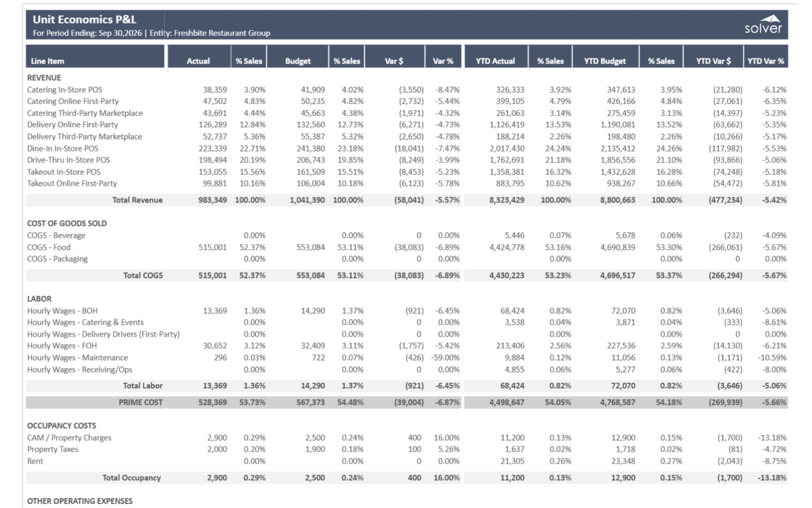The width and height of the screenshot is (812, 508).
Task: Click Hourly Wages - Maintenance line item
Action: pos(77,358)
